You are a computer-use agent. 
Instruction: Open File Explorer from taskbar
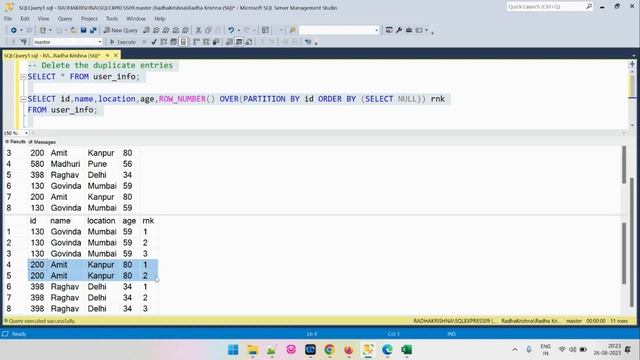click(x=253, y=350)
